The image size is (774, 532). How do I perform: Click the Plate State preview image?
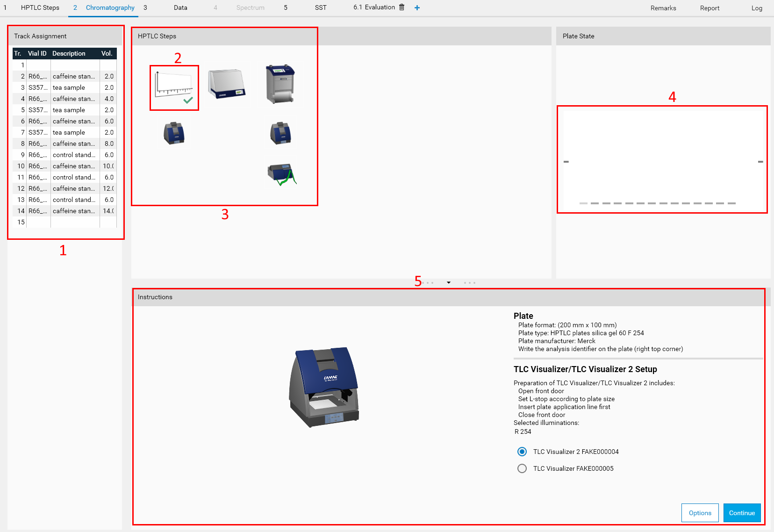tap(662, 159)
